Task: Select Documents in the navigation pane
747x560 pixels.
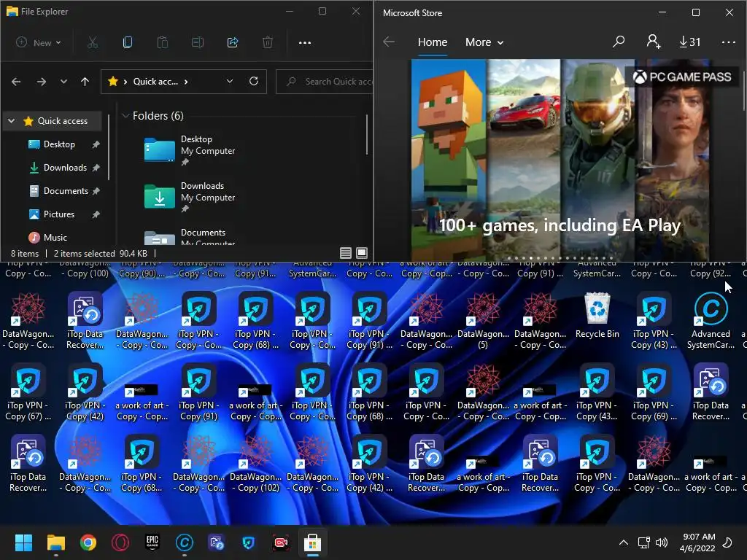Action: click(66, 191)
